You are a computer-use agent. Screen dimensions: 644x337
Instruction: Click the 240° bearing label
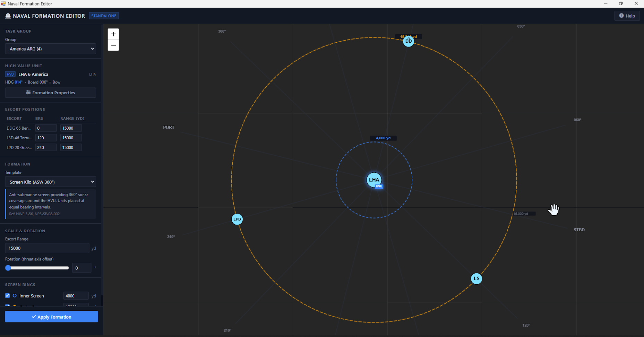pos(171,237)
